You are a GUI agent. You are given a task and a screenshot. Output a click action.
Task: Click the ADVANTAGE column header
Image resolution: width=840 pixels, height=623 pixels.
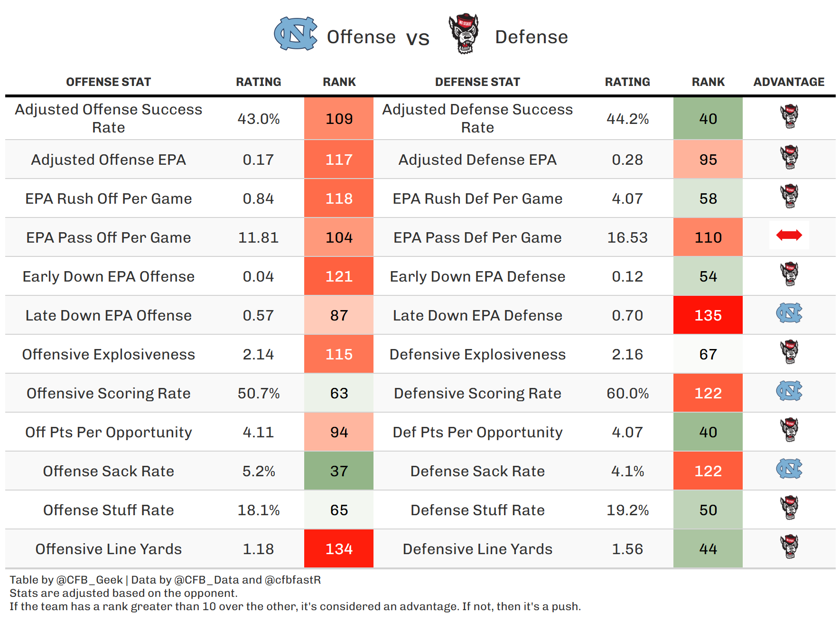tap(789, 82)
